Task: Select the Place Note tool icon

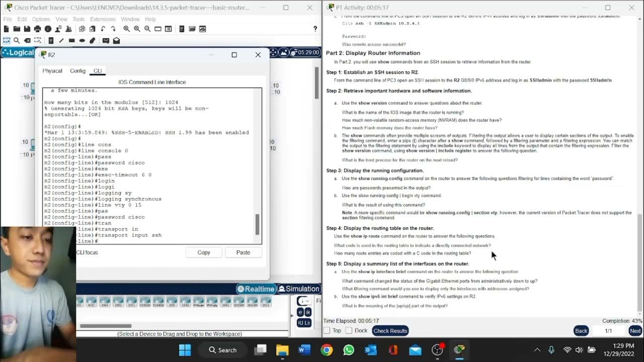Action: click(50, 41)
